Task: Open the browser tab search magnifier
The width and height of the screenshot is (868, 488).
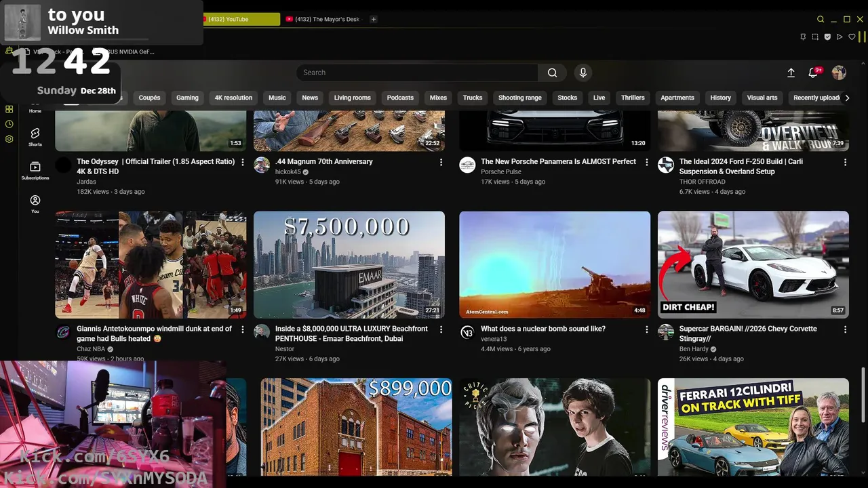Action: 821,19
